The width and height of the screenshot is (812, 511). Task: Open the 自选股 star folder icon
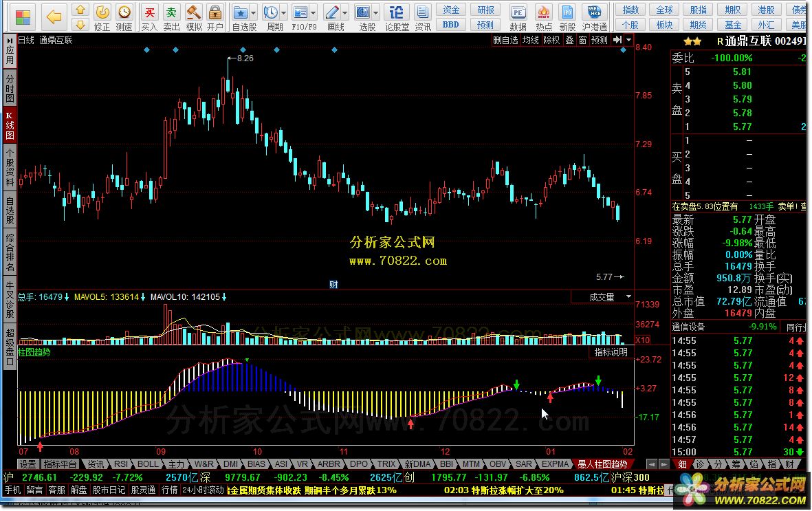coord(240,12)
